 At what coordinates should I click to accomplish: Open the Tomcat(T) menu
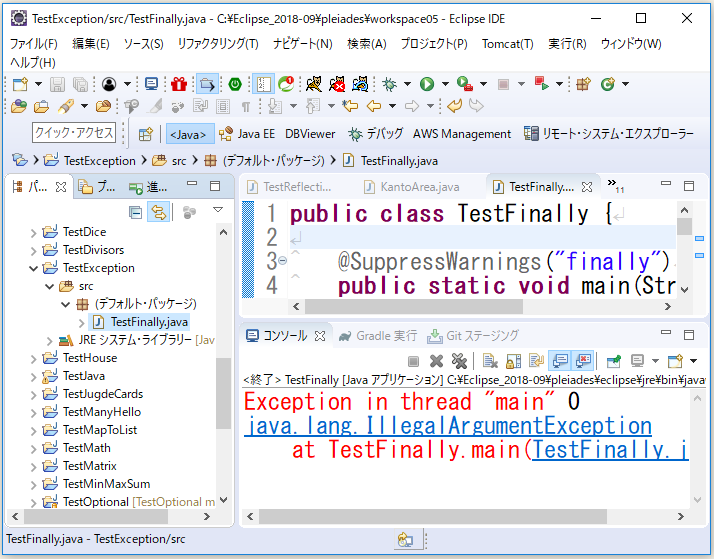point(508,44)
